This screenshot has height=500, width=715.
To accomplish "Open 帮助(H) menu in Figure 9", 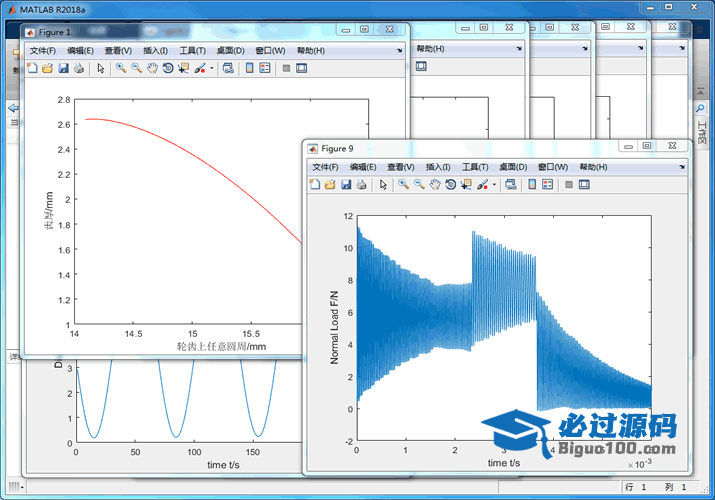I will [x=593, y=167].
